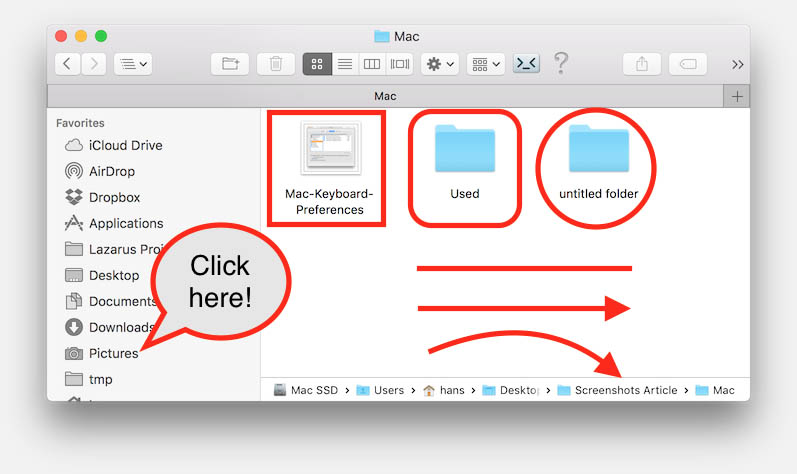The width and height of the screenshot is (797, 474).
Task: Go back with the left chevron button
Action: point(67,64)
